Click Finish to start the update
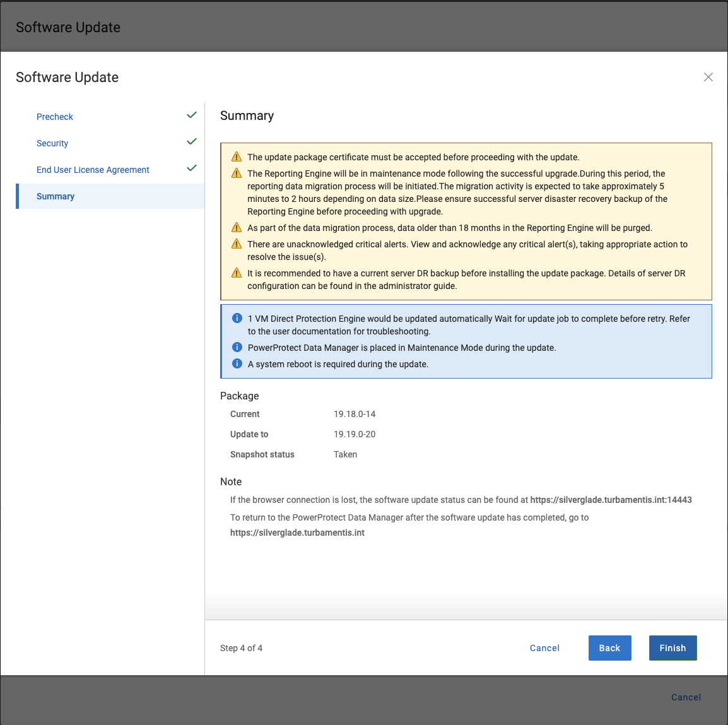This screenshot has width=728, height=725. 672,648
